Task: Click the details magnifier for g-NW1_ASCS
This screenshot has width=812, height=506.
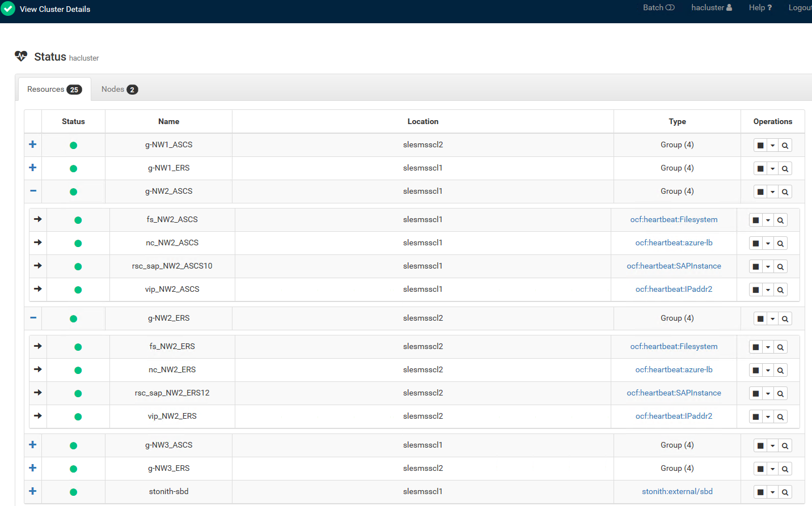Action: pos(785,146)
